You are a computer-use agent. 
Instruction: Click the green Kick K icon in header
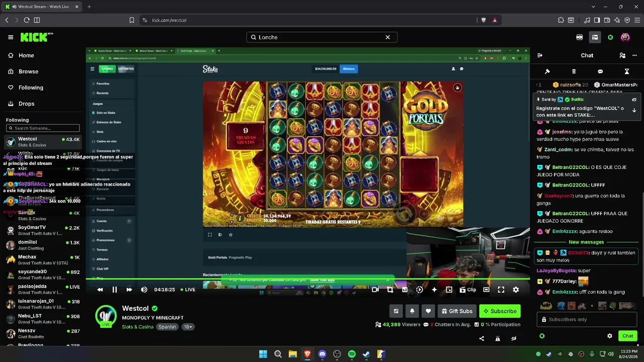[610, 37]
